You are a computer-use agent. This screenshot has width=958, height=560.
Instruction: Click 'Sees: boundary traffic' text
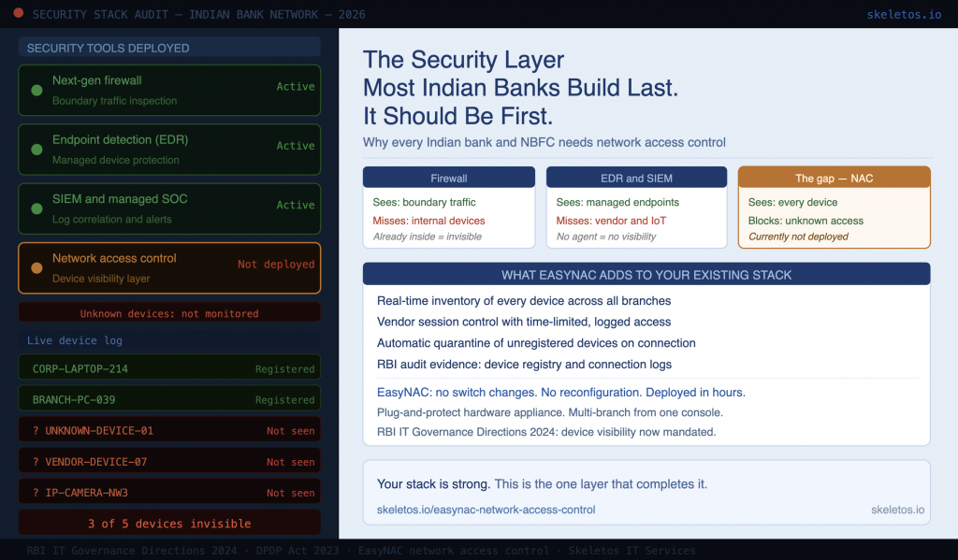pyautogui.click(x=424, y=202)
